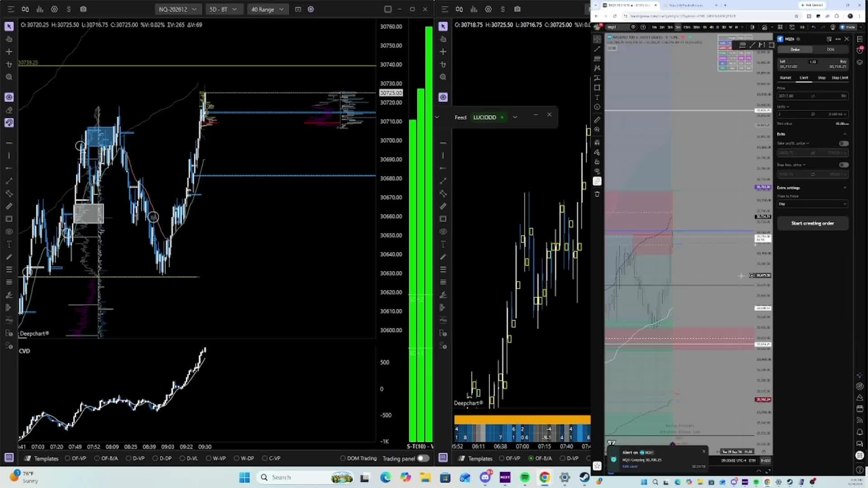Select the crosshair tool in left chart sidebar
Viewport: 868px width, 488px height.
pyautogui.click(x=9, y=52)
